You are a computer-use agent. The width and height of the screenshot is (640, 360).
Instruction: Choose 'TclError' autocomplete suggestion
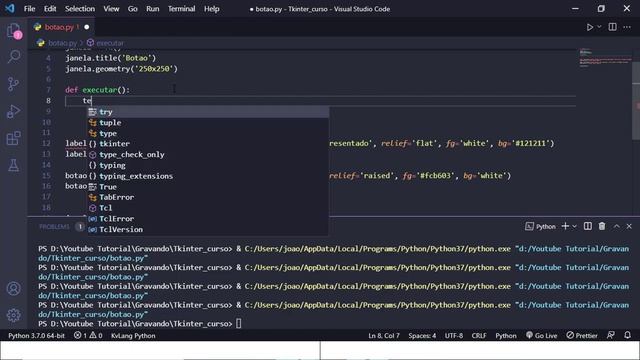click(208, 219)
